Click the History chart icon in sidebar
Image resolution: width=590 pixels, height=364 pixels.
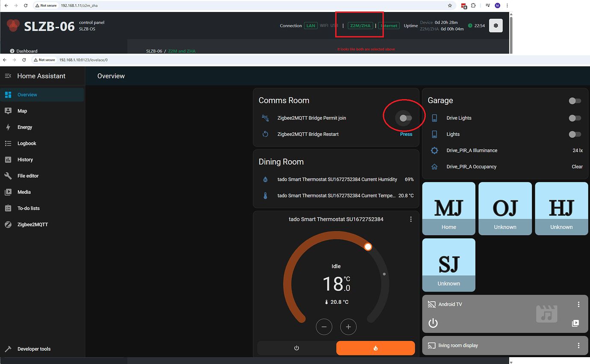[8, 160]
